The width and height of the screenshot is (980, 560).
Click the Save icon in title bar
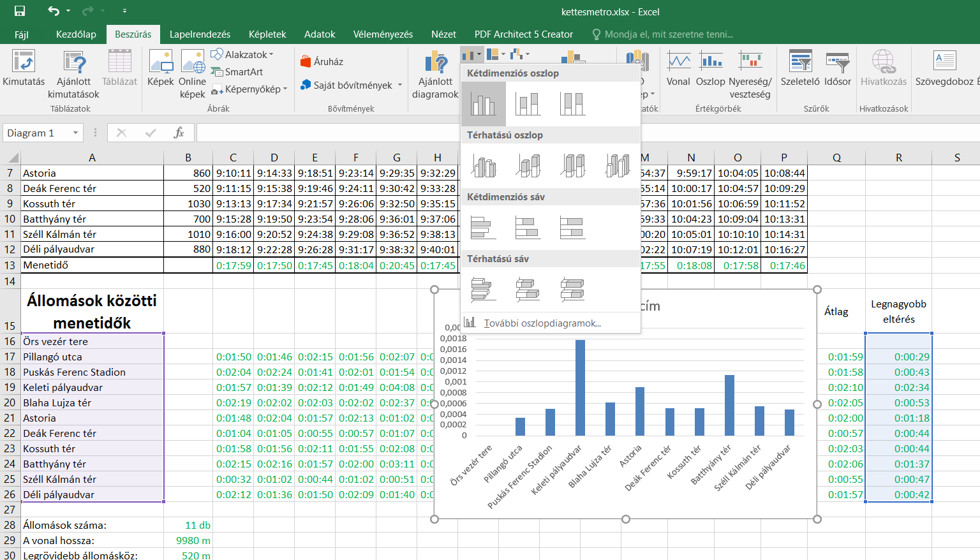[x=20, y=11]
